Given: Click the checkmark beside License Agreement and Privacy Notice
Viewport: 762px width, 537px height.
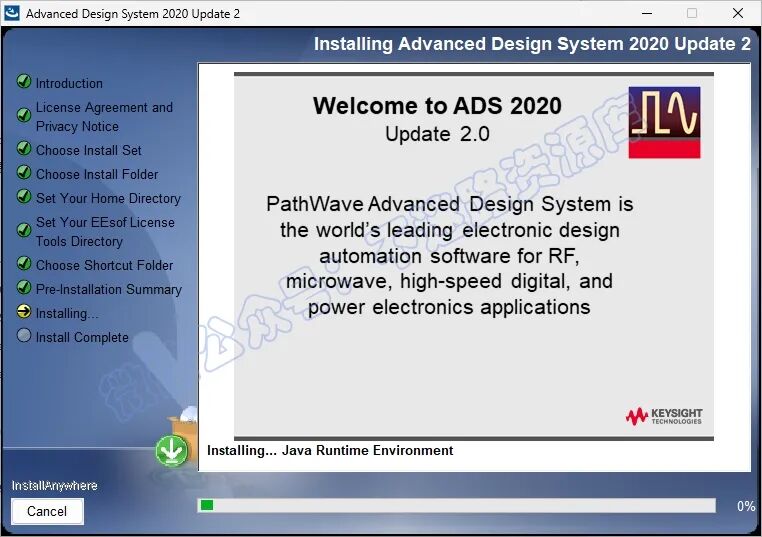Looking at the screenshot, I should click(24, 115).
